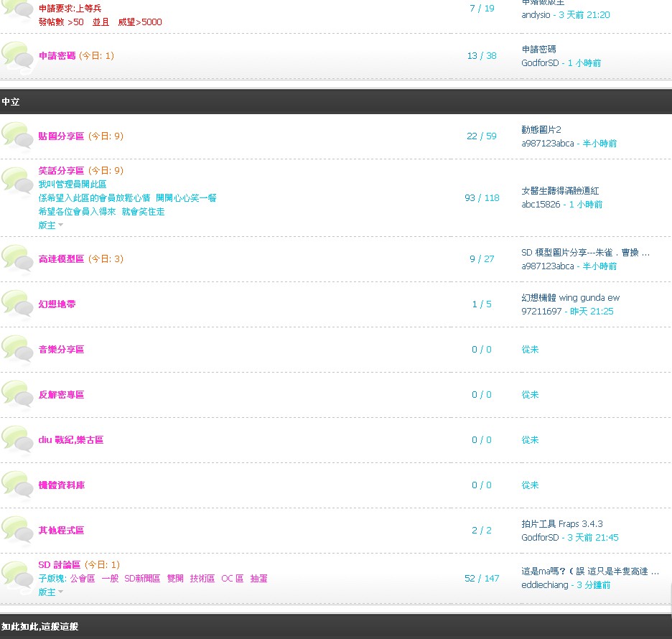Open the 反解密專區 forum
This screenshot has height=639, width=672.
(61, 395)
